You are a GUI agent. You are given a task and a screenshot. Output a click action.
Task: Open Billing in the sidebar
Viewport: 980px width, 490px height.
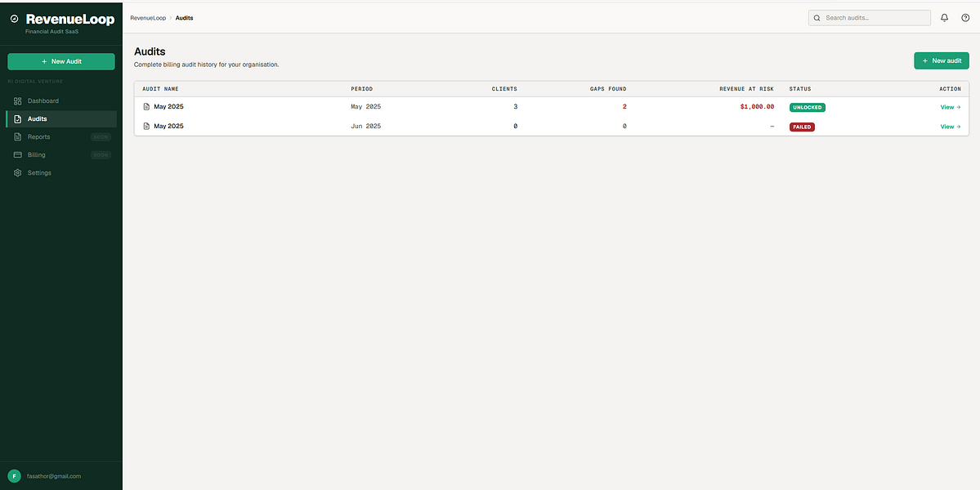(x=61, y=155)
